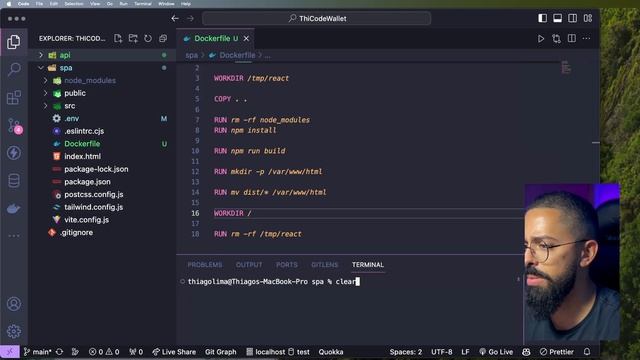Open the errors and warnings count
640x360 pixels.
[x=104, y=351]
